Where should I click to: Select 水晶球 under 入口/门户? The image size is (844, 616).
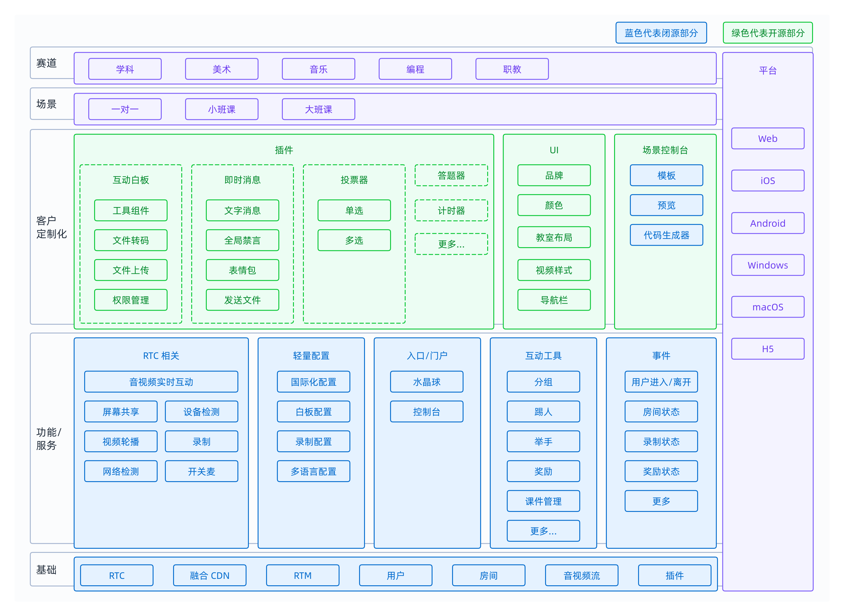[427, 382]
